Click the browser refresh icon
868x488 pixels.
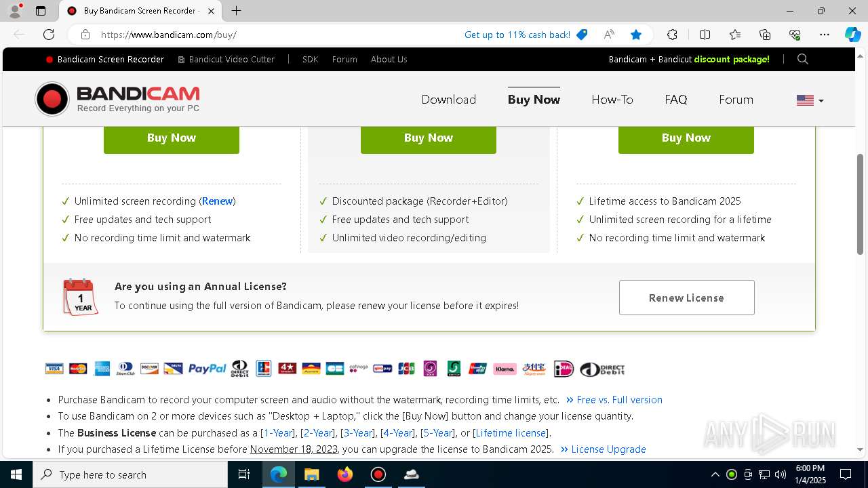click(x=49, y=35)
